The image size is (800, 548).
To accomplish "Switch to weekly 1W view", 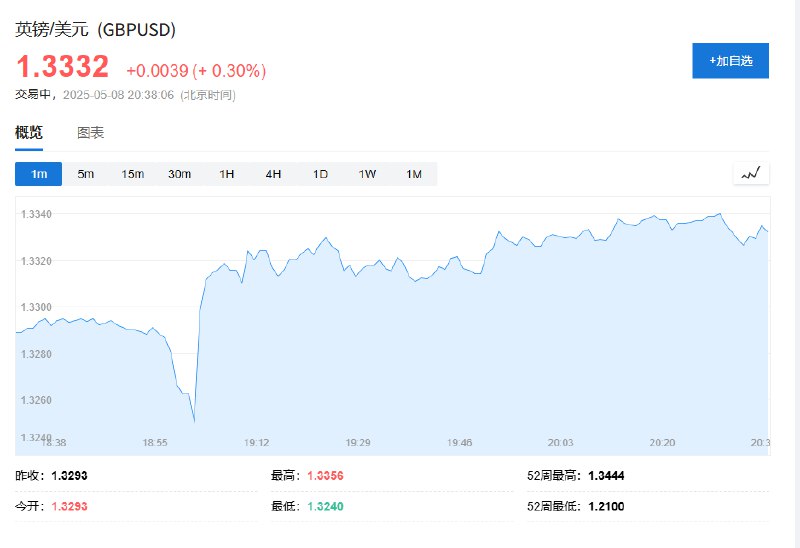I will [x=367, y=174].
